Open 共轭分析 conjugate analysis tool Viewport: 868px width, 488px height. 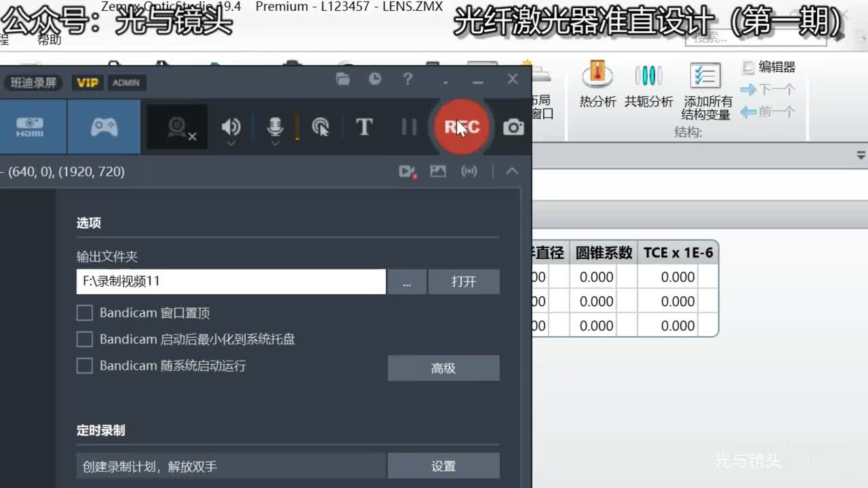(648, 84)
